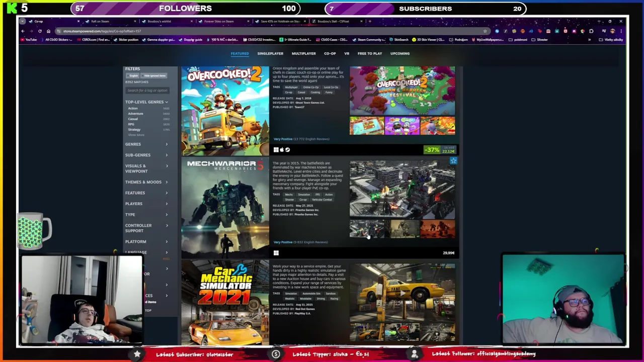Close the Co-op browser tab

[x=78, y=22]
